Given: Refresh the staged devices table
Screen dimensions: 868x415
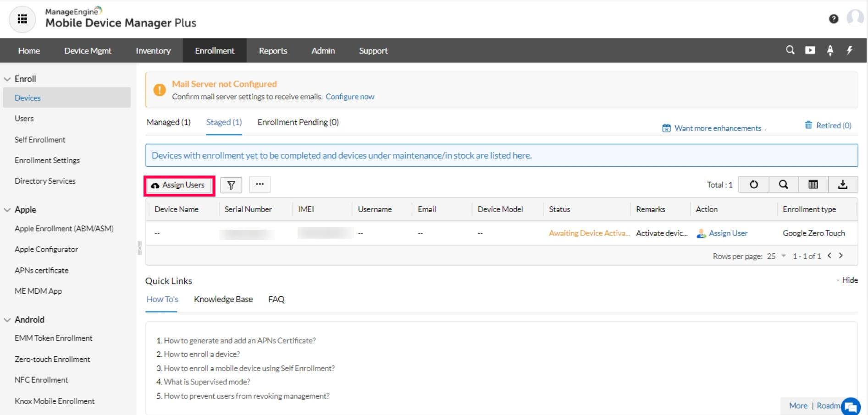Looking at the screenshot, I should pos(754,185).
